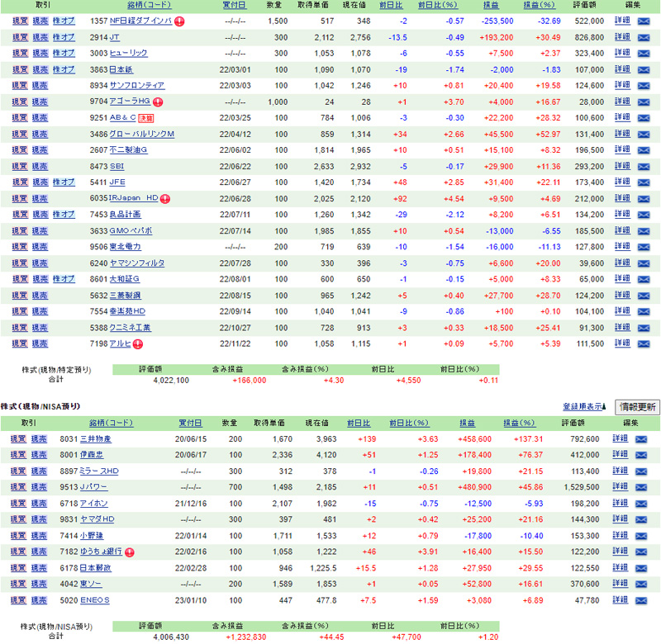Sort NISA table by 前日比 header
This screenshot has width=661, height=644.
[x=359, y=423]
